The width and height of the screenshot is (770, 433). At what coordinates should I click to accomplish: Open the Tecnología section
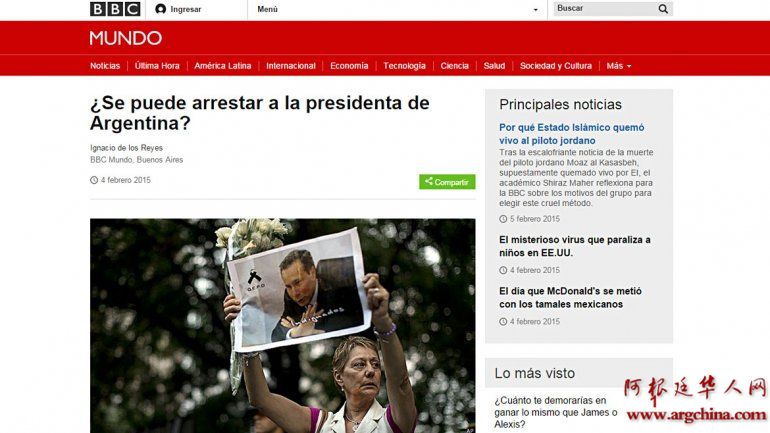click(404, 66)
